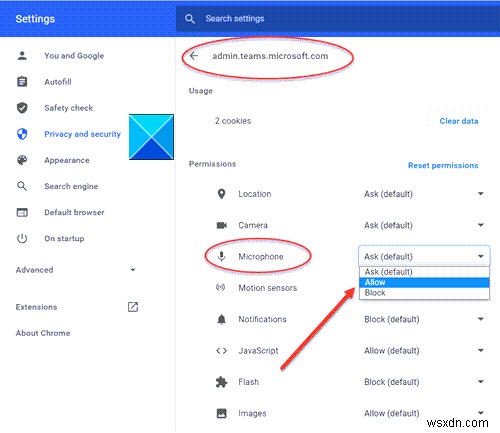
Task: Open About Chrome page
Action: pyautogui.click(x=43, y=333)
